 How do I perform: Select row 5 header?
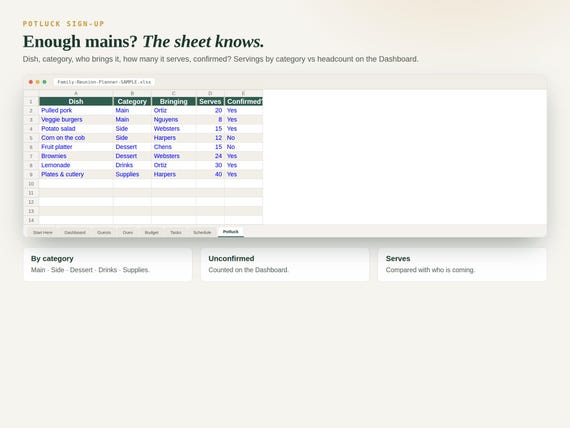[31, 138]
